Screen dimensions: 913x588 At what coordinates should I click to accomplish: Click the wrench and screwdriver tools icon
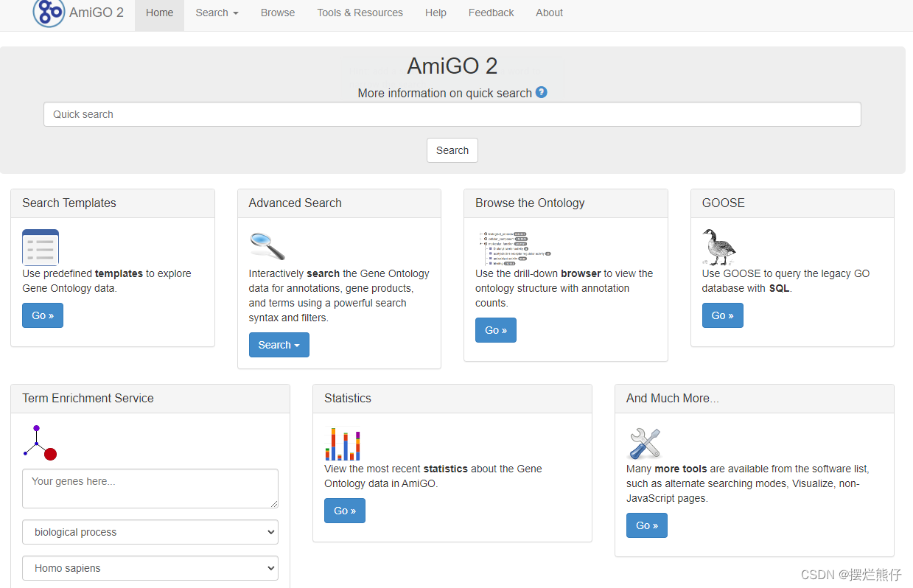645,444
